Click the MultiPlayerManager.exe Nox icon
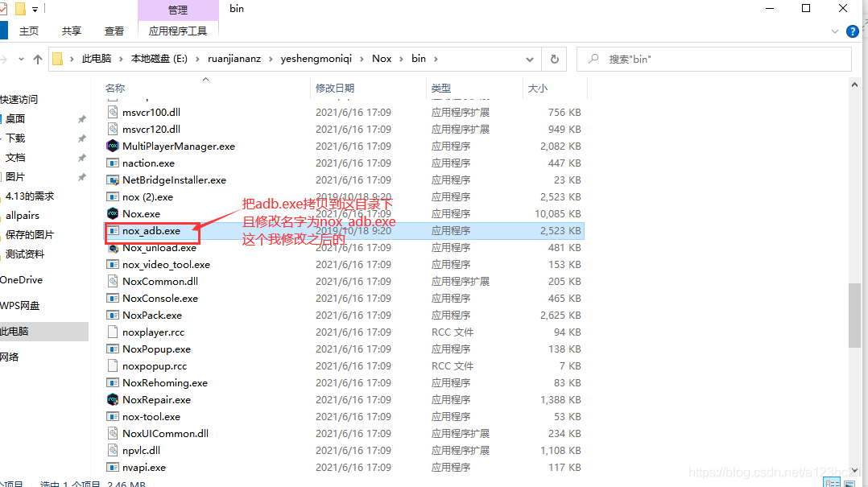Image resolution: width=868 pixels, height=487 pixels. click(x=113, y=147)
